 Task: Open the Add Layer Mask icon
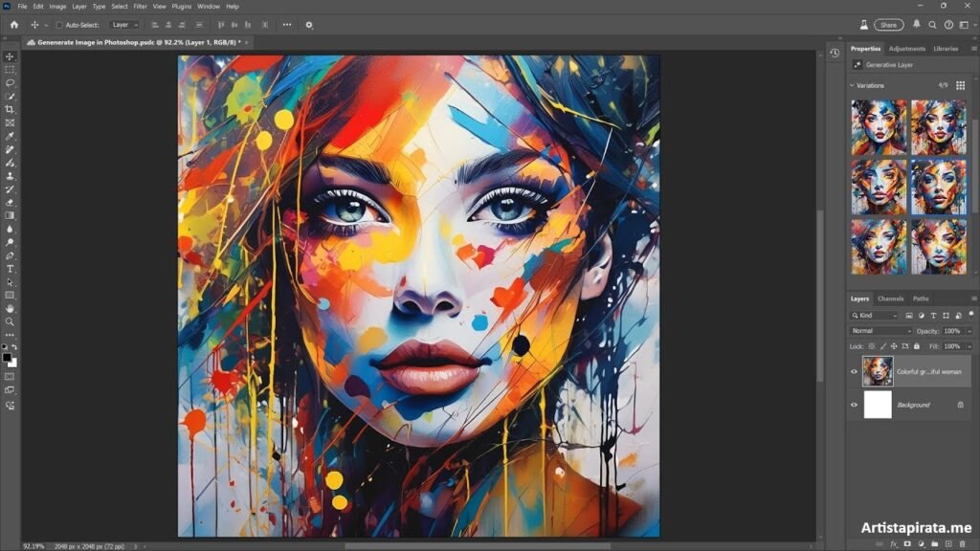pos(907,543)
